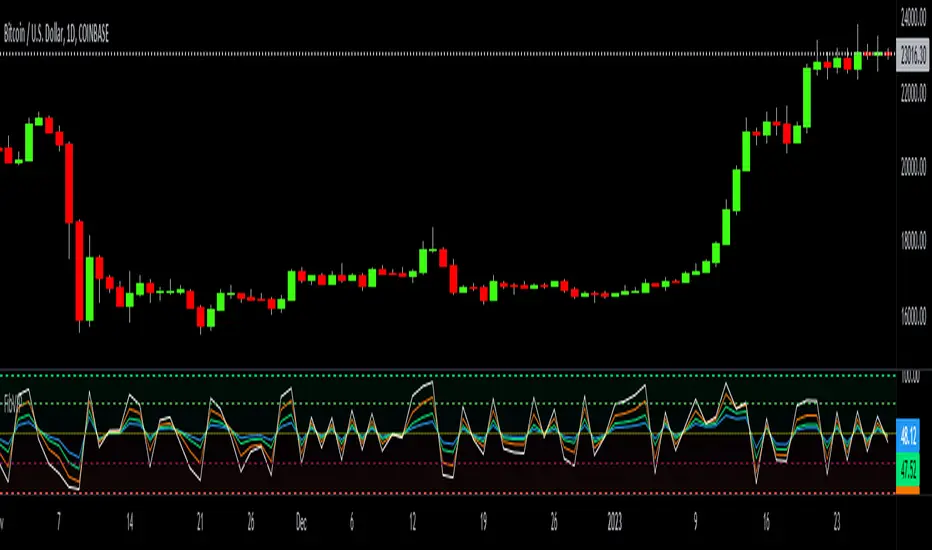Click the 100.00 label on indicator scale
This screenshot has width=932, height=550.
coord(911,376)
